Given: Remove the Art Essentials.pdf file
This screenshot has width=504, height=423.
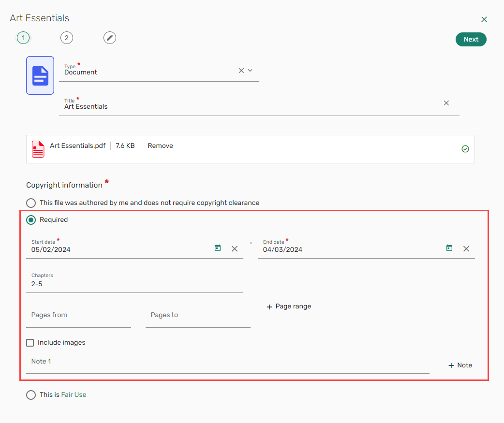Looking at the screenshot, I should [161, 146].
